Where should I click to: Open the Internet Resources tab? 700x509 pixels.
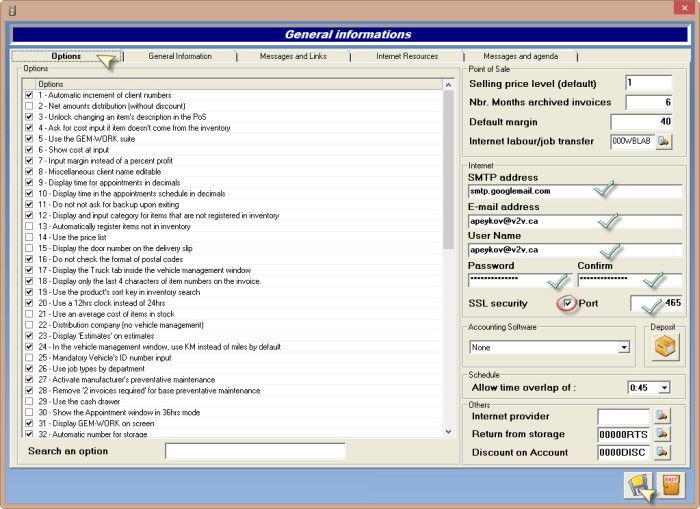click(407, 56)
